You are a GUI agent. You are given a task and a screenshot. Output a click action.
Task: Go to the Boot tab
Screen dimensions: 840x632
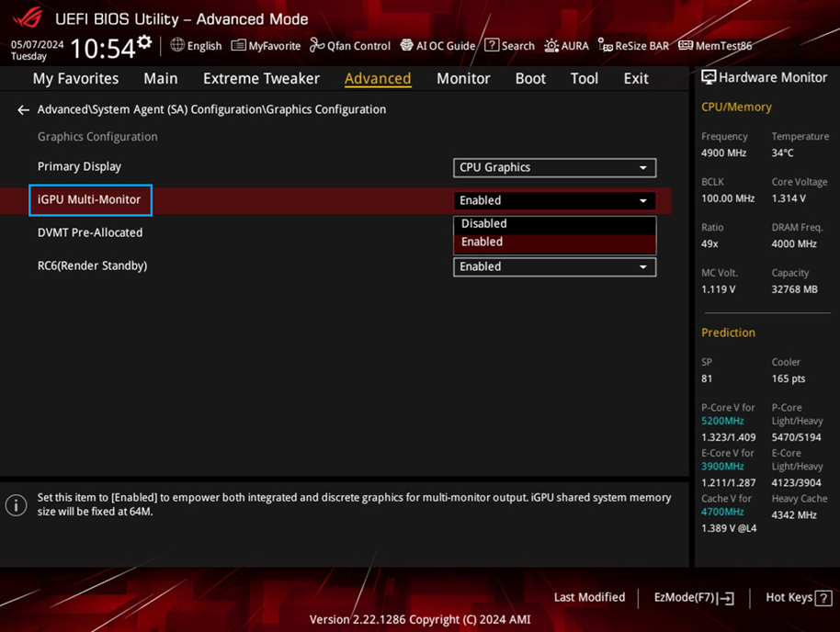click(530, 79)
